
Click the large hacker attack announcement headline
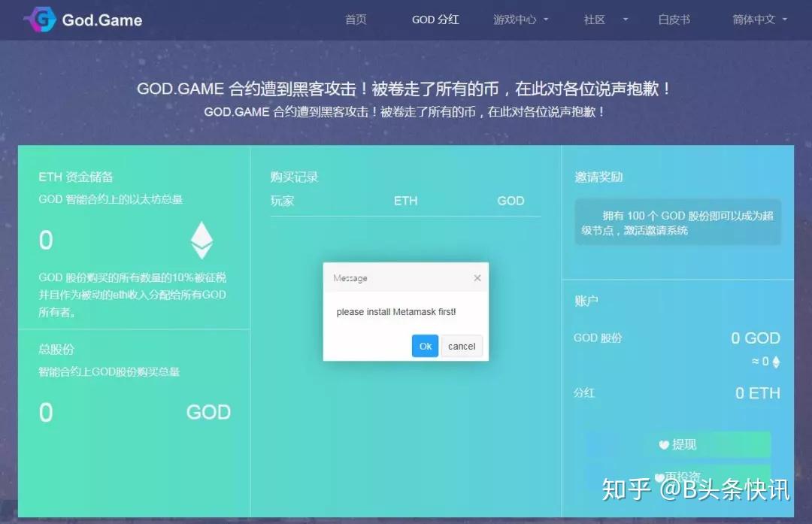tap(404, 89)
